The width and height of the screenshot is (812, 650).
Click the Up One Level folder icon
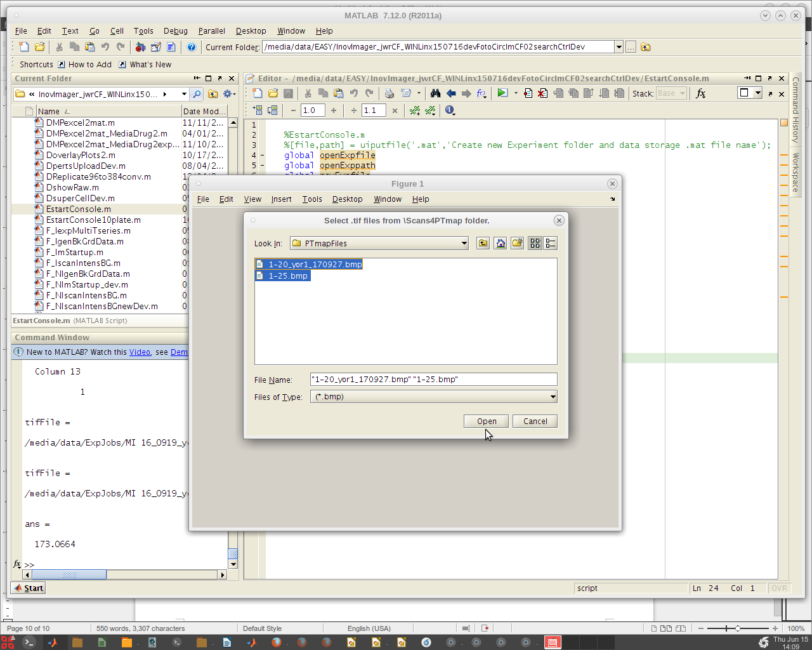(x=483, y=243)
